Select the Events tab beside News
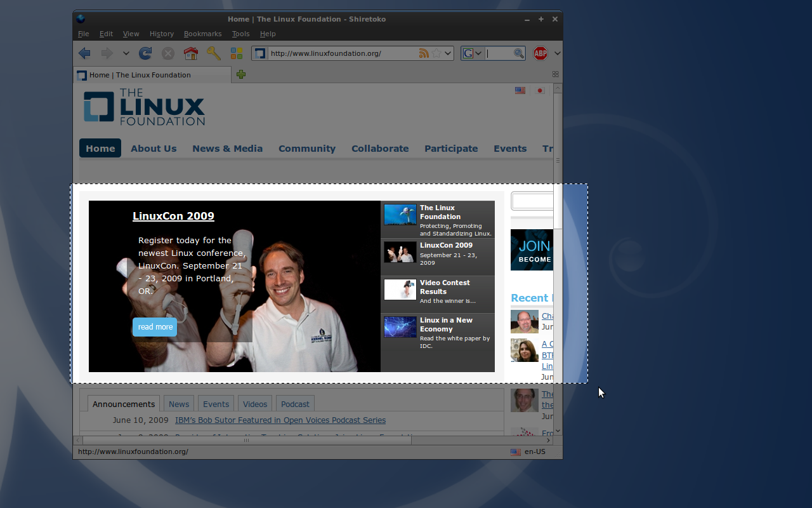Viewport: 812px width, 508px height. point(216,404)
